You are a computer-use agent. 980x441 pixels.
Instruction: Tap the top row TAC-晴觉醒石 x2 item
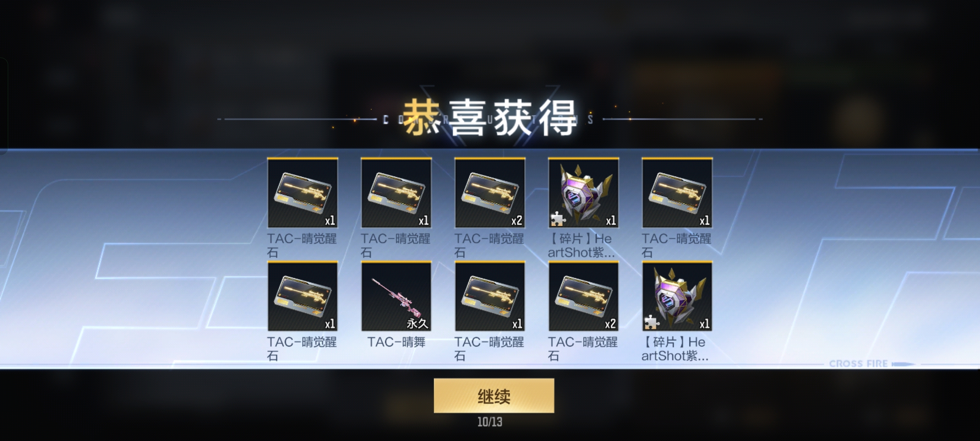490,193
